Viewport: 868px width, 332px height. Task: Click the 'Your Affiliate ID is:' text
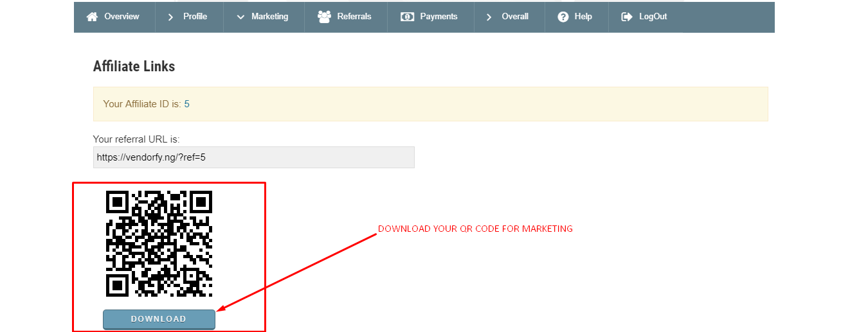pos(142,103)
